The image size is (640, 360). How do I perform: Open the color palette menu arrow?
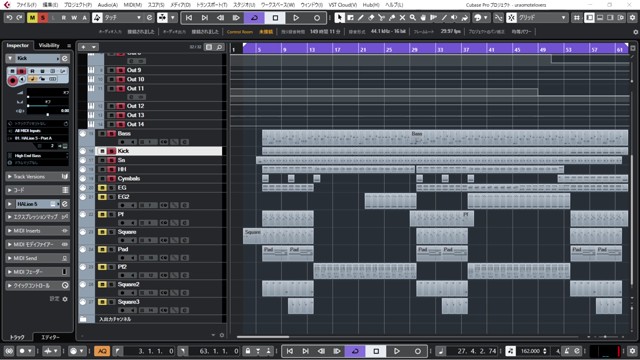coord(485,18)
